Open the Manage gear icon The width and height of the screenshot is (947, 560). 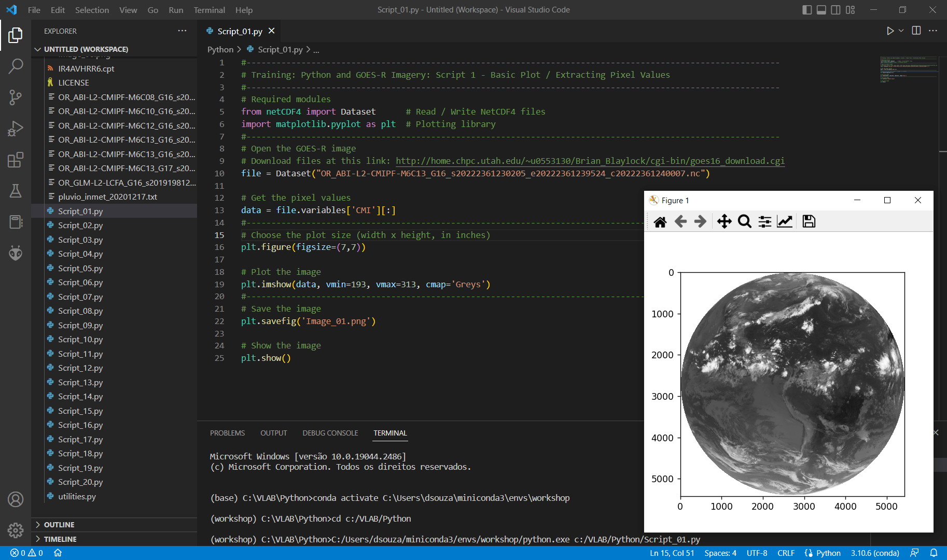coord(16,530)
